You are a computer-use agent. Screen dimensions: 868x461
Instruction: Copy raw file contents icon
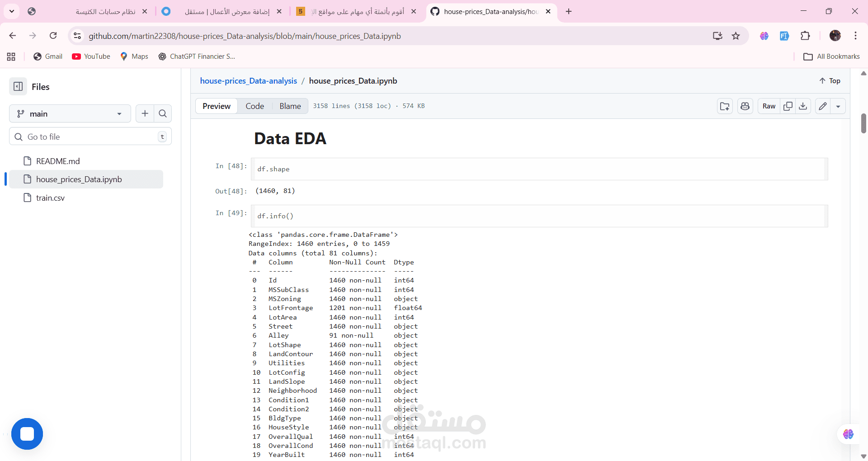click(788, 106)
